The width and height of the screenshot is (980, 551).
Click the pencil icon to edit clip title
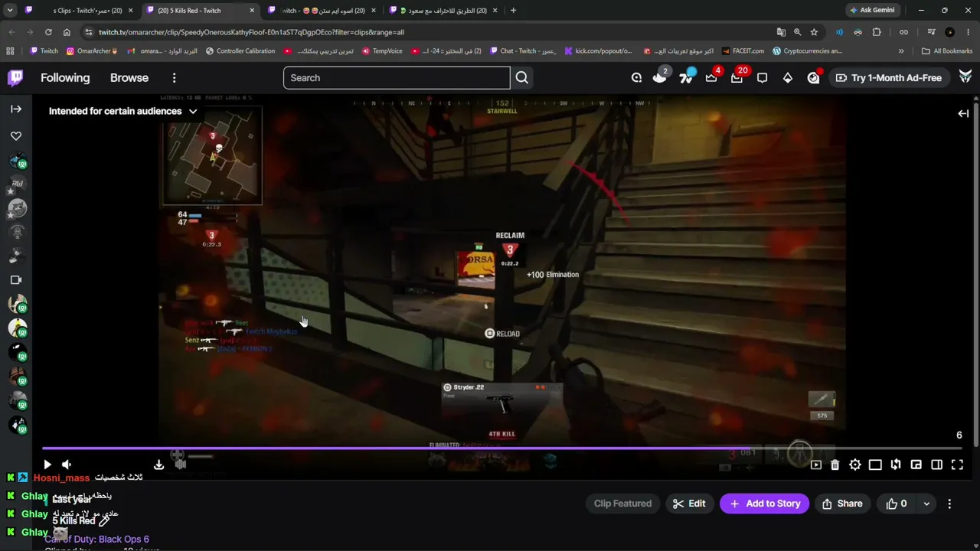(104, 521)
